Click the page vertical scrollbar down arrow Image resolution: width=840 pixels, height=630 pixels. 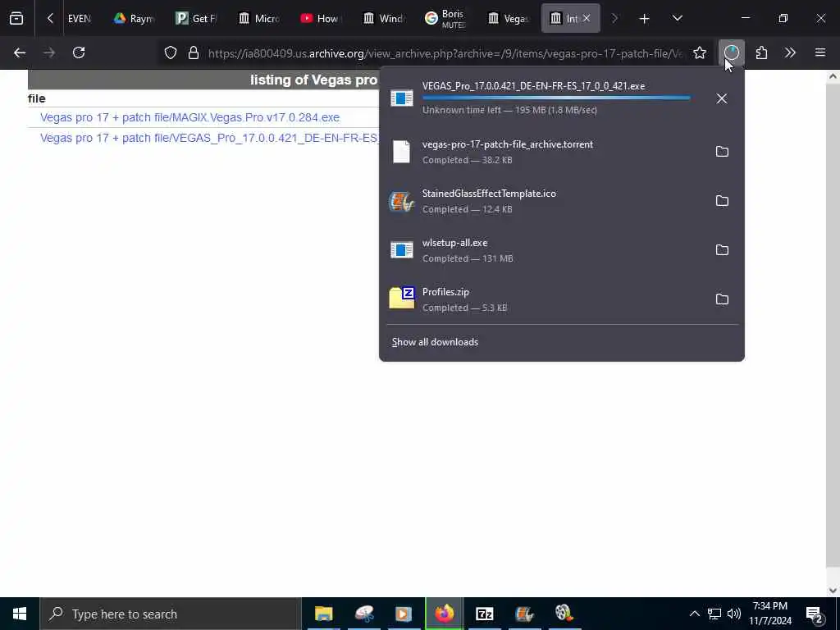point(833,591)
